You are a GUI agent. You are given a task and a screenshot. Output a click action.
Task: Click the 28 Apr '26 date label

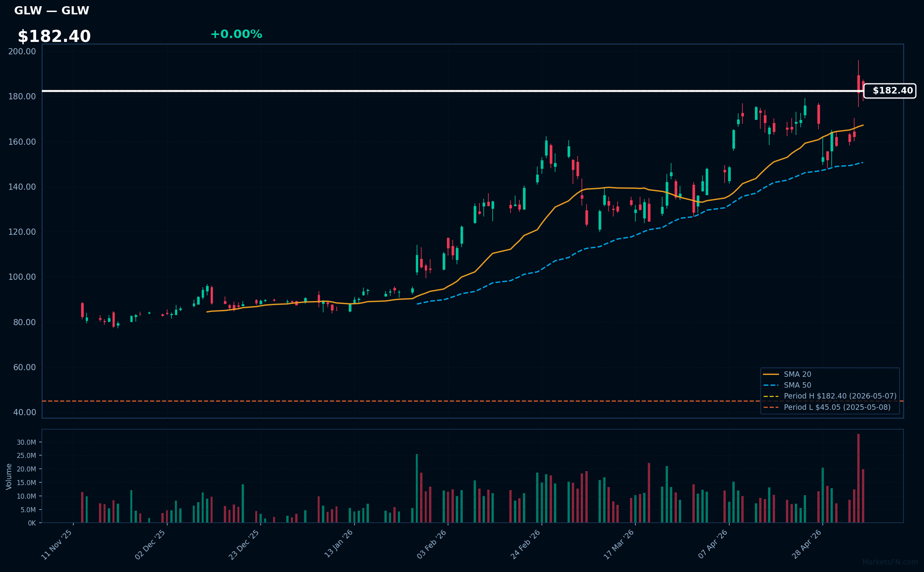pyautogui.click(x=806, y=544)
